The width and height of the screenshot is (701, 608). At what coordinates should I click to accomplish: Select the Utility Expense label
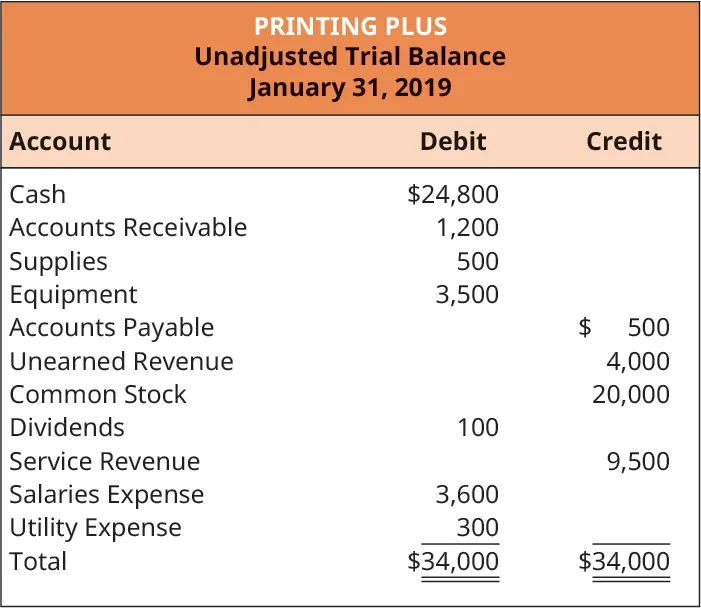[96, 527]
